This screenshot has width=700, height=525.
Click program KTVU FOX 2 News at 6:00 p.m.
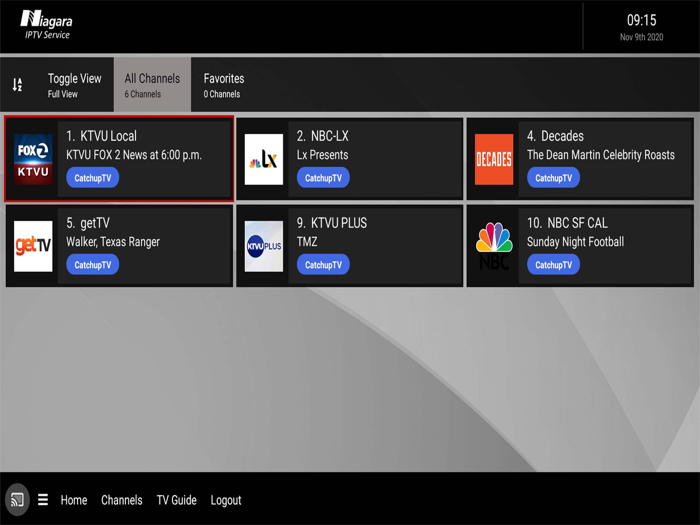coord(134,155)
